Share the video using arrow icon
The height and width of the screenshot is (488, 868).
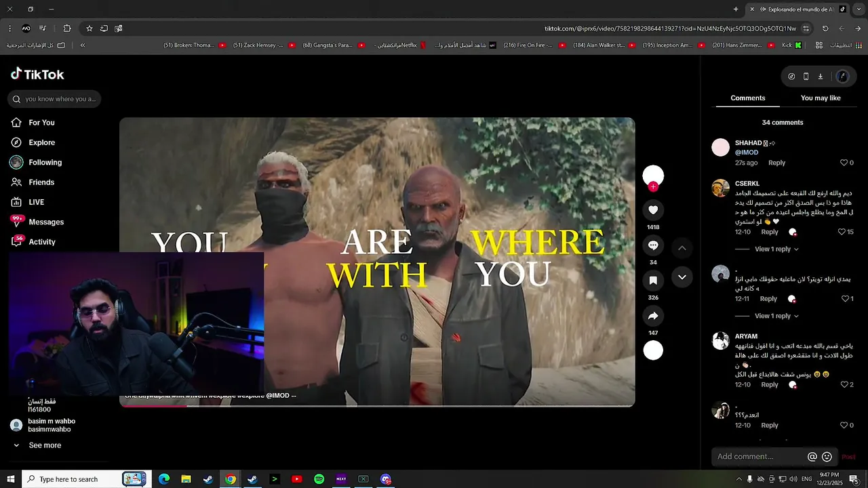653,316
